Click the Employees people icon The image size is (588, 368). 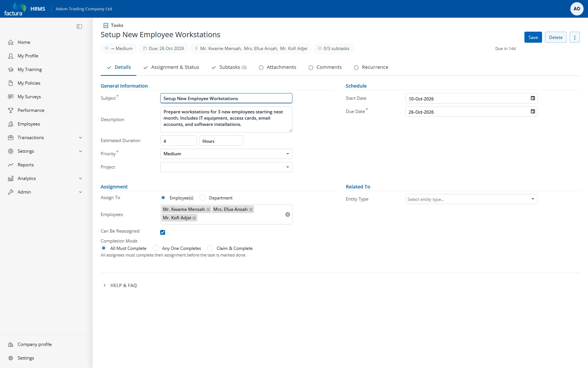pos(11,124)
